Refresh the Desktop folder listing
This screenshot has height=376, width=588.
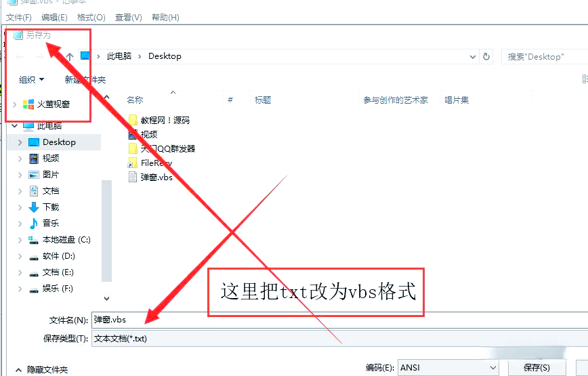click(486, 57)
